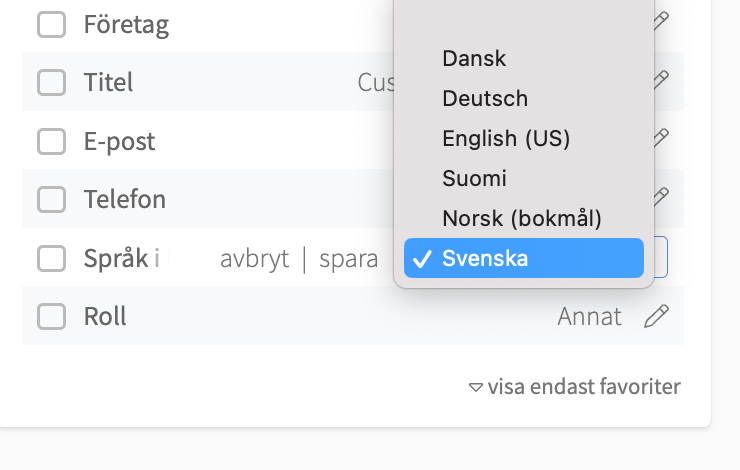This screenshot has width=740, height=470.
Task: Tick the Roll checkbox
Action: pyautogui.click(x=51, y=317)
